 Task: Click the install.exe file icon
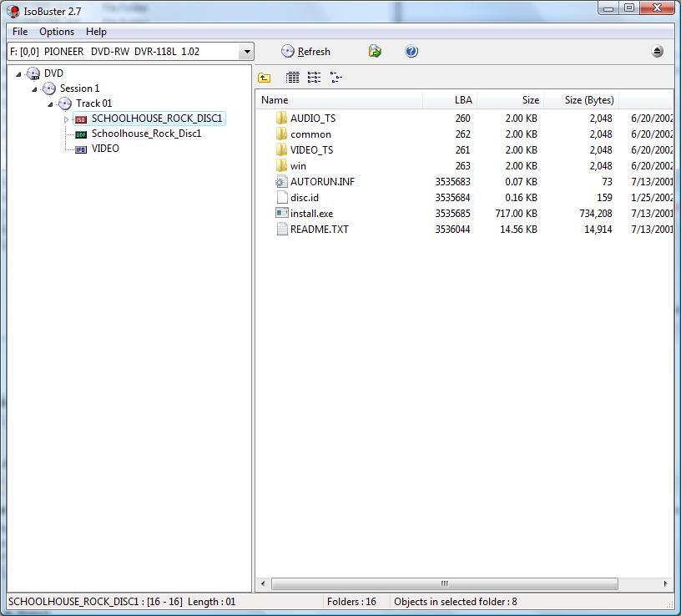(x=282, y=213)
